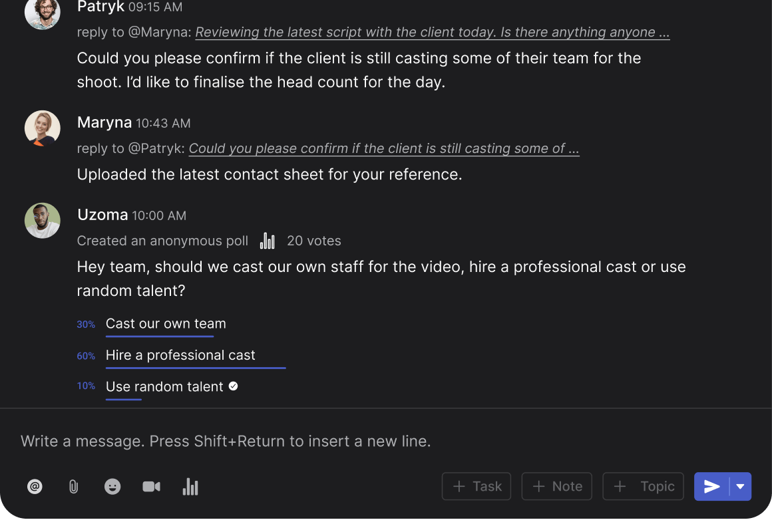Attach a file with the paperclip icon
Screen dimensions: 772x532
(x=73, y=486)
